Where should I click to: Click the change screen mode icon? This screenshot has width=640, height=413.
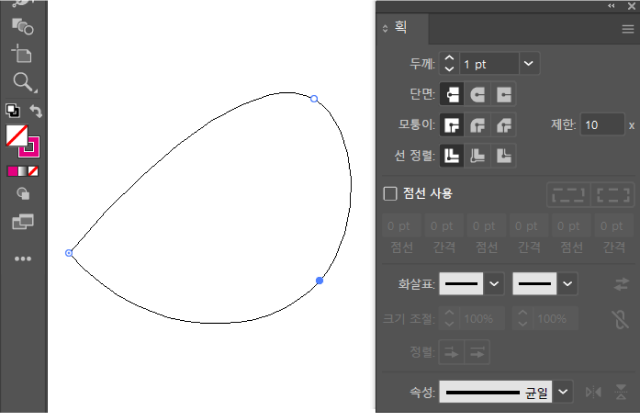[x=22, y=222]
